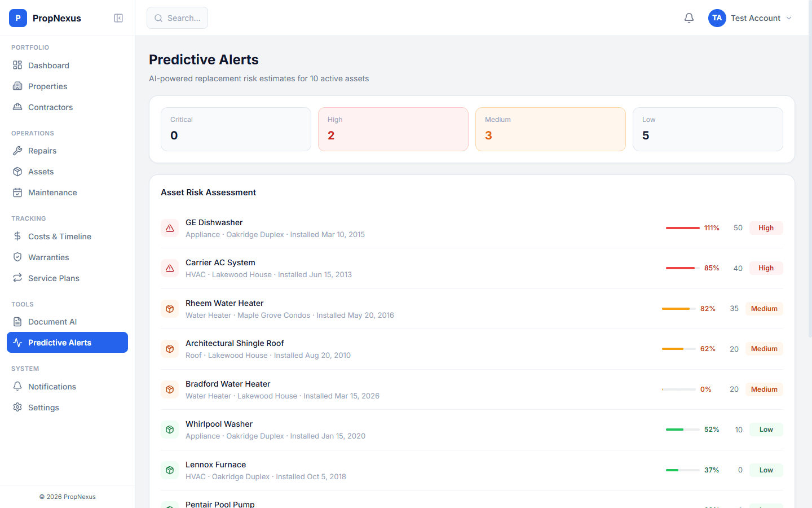Click the 111% risk progress bar
This screenshot has height=508, width=812.
(x=682, y=227)
